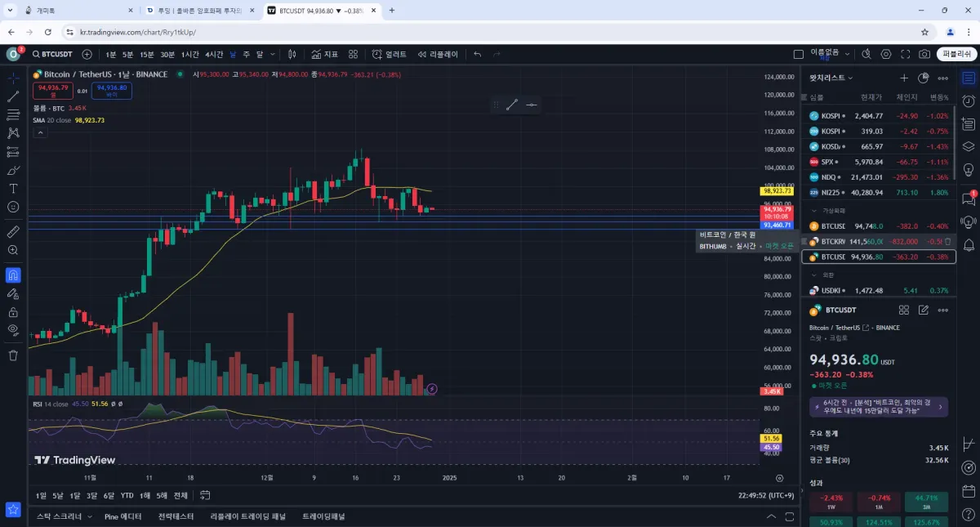Viewport: 980px width, 527px height.
Task: Open watchlist advanced view pie icon
Action: 924,78
